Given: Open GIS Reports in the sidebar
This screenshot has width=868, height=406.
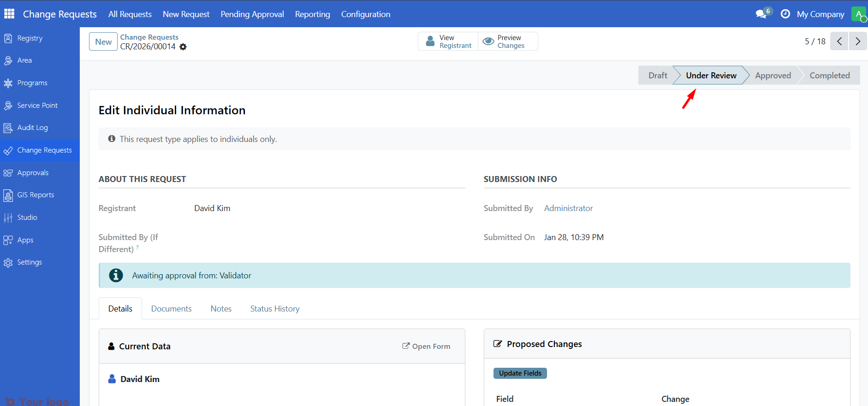Looking at the screenshot, I should coord(36,195).
